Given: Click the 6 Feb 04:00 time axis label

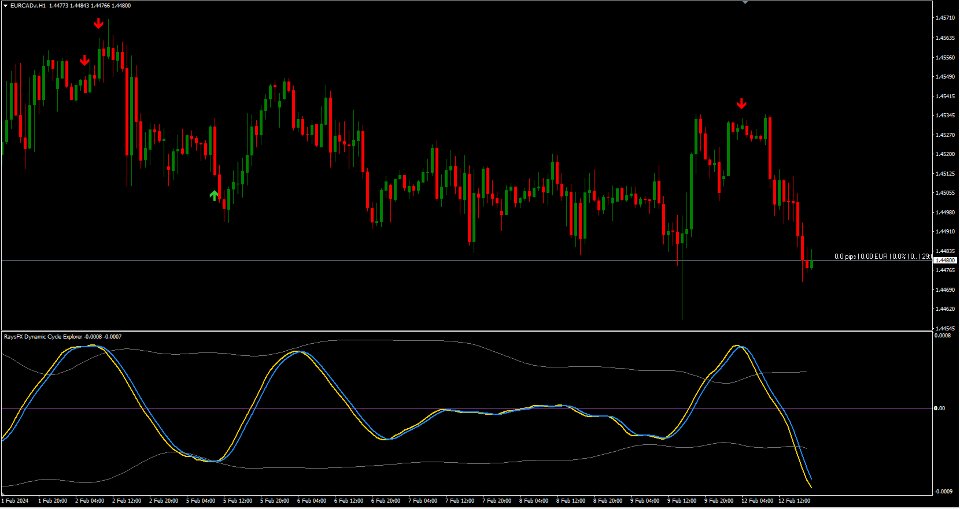Looking at the screenshot, I should click(312, 501).
